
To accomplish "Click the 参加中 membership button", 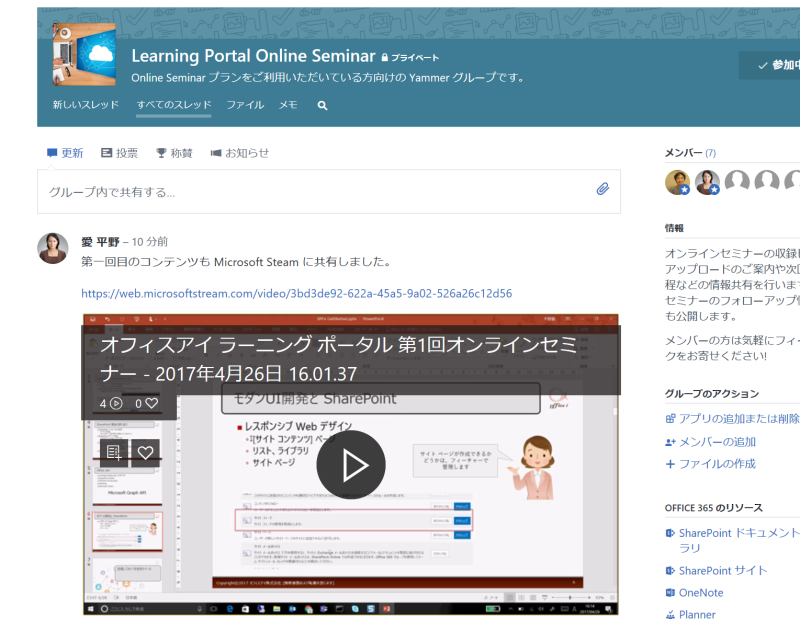I will click(769, 65).
